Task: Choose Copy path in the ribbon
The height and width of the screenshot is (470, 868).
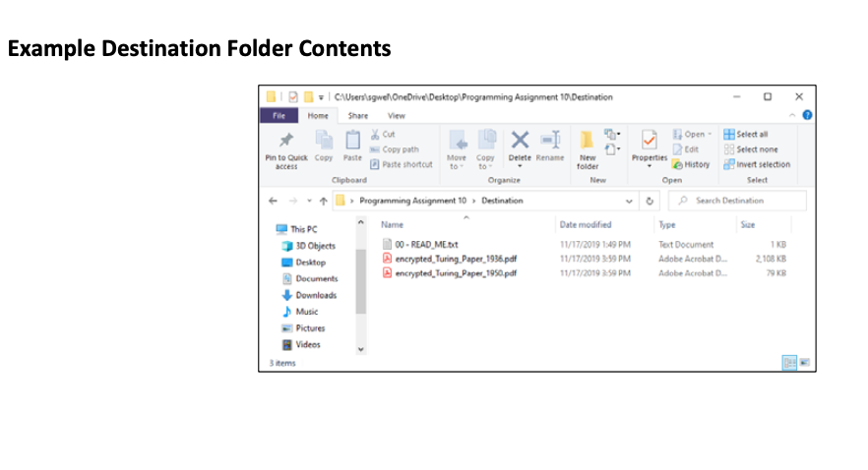Action: (x=395, y=149)
